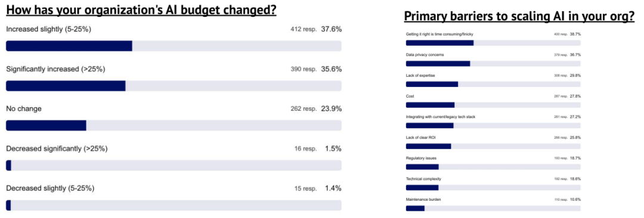Select the 'Increased slightly (5-25%)' progress bar
Image resolution: width=644 pixels, height=218 pixels.
click(x=174, y=46)
